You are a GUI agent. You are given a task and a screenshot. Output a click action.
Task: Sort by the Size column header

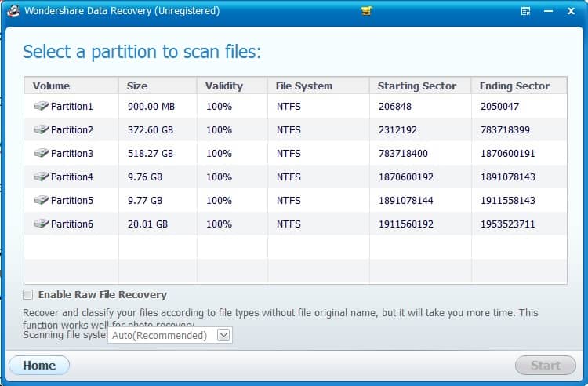point(158,86)
